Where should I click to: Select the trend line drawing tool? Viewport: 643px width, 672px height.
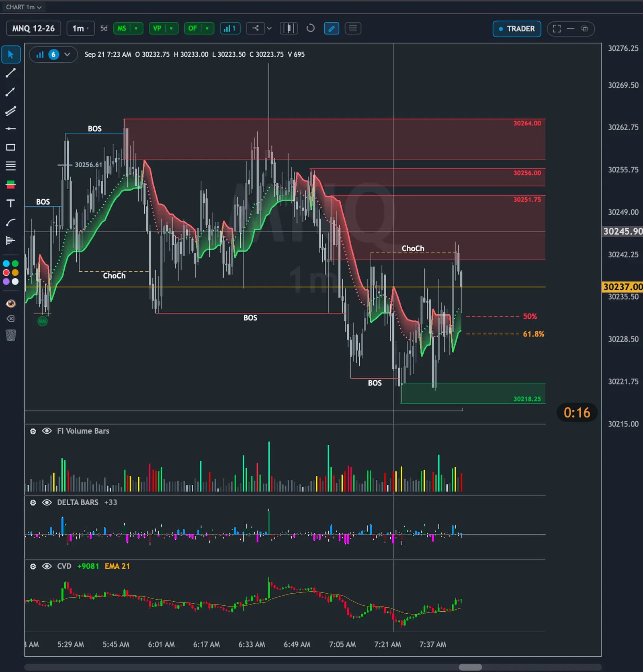point(11,73)
